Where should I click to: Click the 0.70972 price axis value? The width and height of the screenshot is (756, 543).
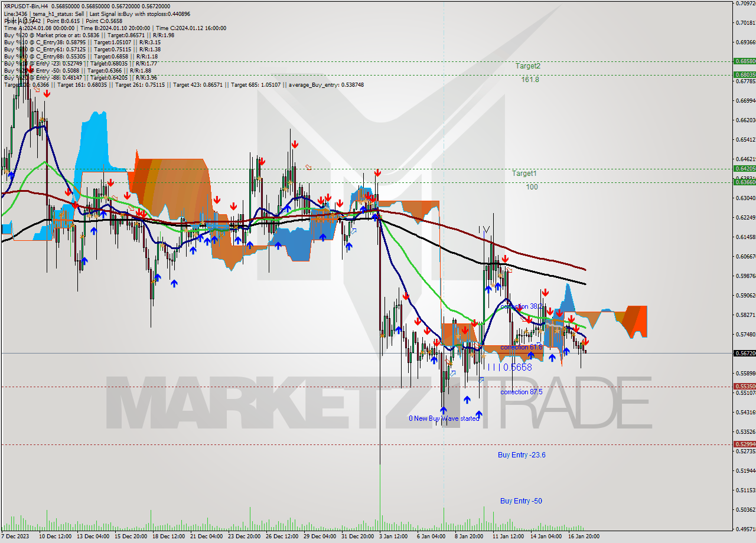pos(745,4)
